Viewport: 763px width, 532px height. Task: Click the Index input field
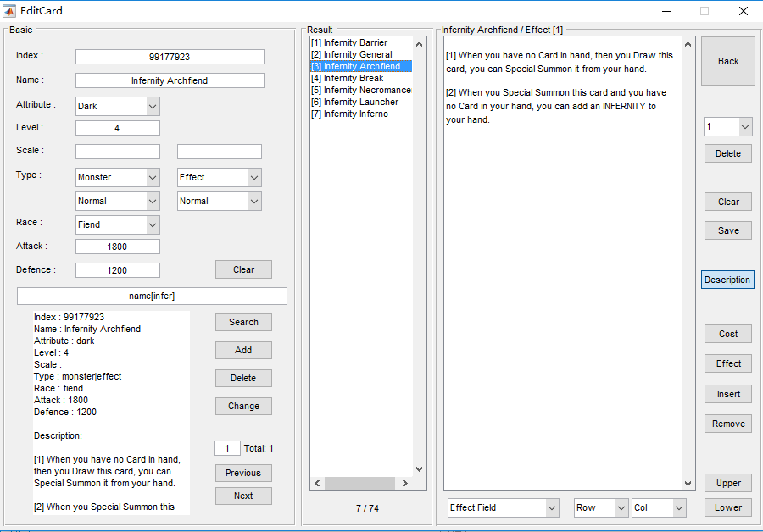[170, 57]
